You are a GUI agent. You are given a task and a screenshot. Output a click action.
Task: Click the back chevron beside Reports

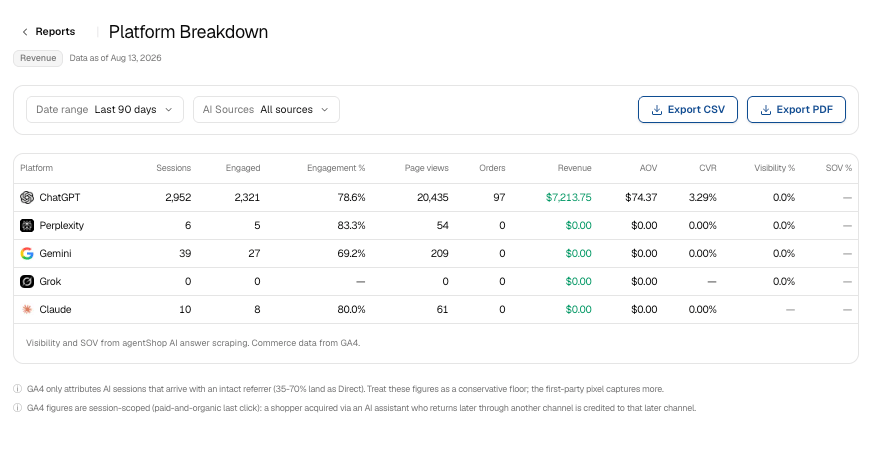24,32
